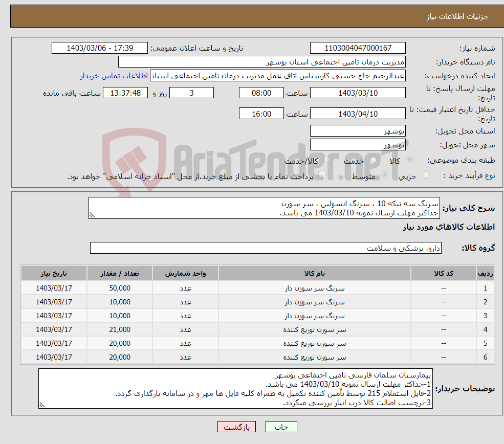Screen dimensions: 504x444
Task: Select the خدمت radio button
Action: tap(374, 160)
